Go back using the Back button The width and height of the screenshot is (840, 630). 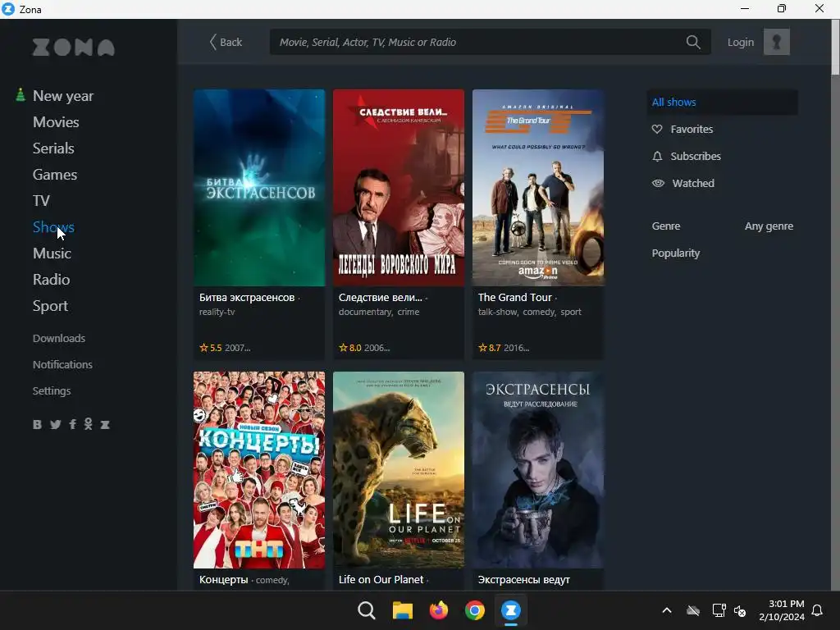pyautogui.click(x=226, y=42)
